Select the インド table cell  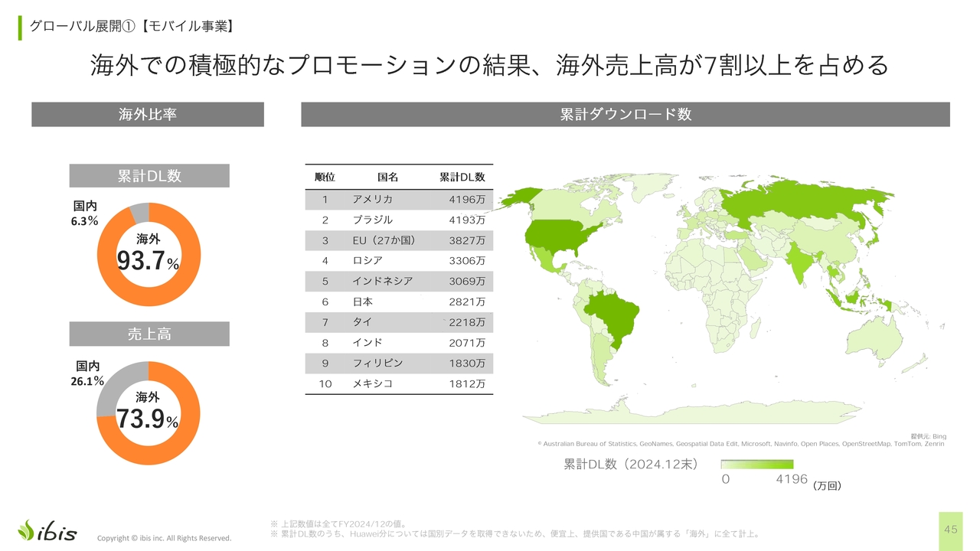tap(367, 343)
